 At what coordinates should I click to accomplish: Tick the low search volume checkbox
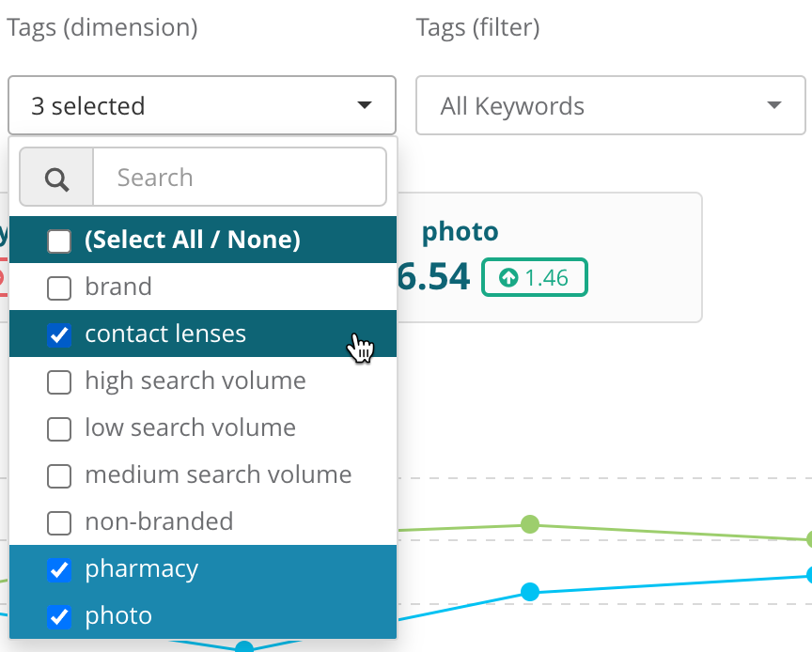click(59, 428)
